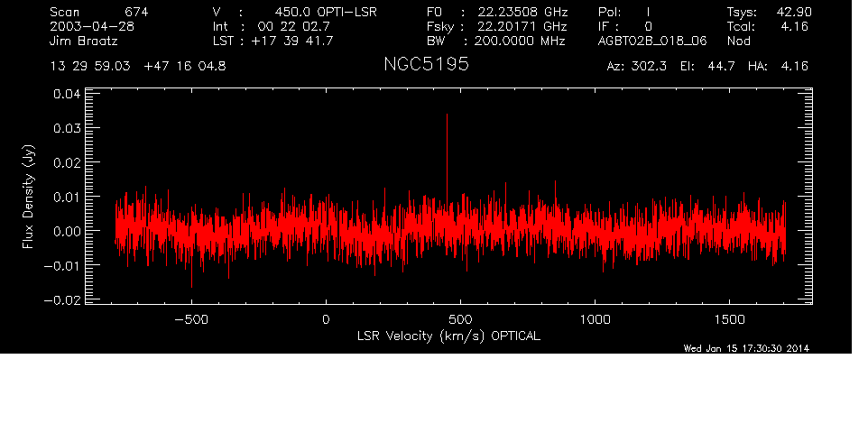Click the 0.00 y-axis tick label

(x=67, y=231)
